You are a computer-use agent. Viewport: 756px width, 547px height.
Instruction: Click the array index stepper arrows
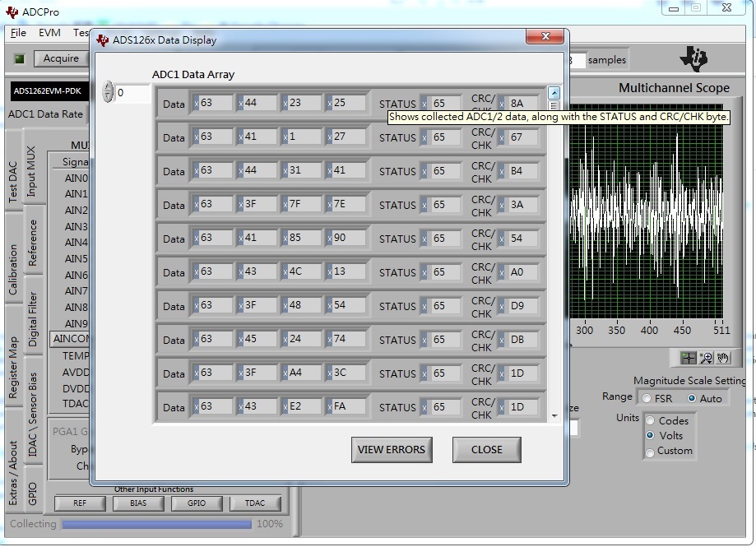click(x=108, y=91)
